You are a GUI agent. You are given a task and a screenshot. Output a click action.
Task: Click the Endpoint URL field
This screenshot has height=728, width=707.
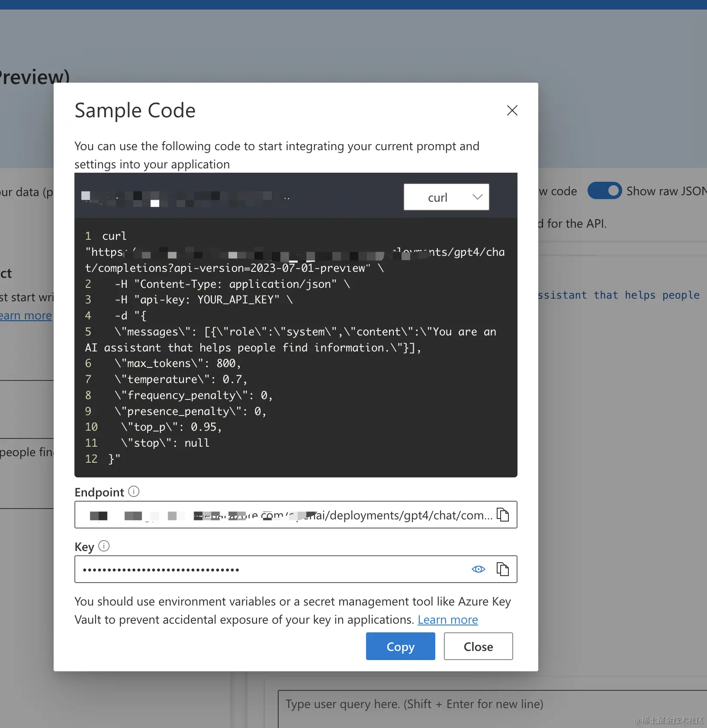pos(296,515)
